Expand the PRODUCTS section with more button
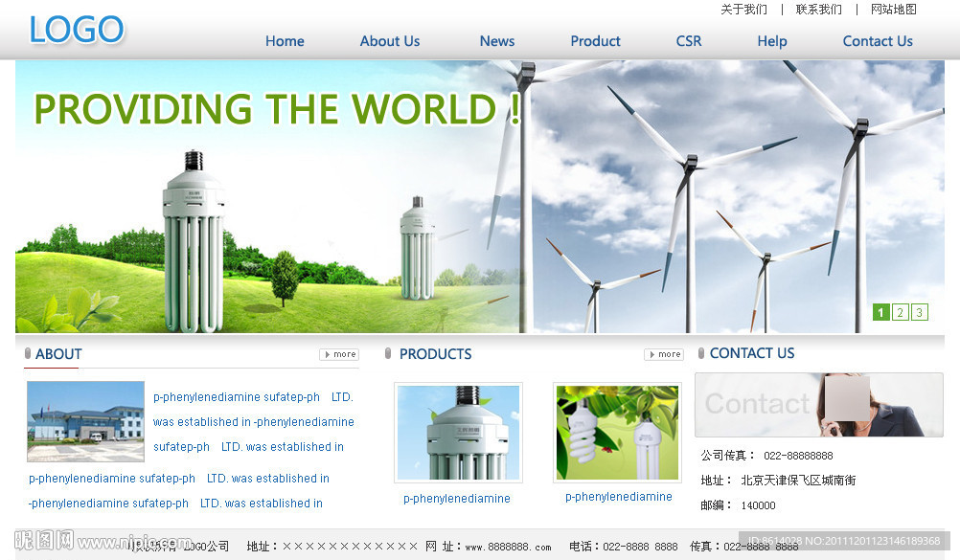Screen dimensions: 960x560 click(663, 354)
